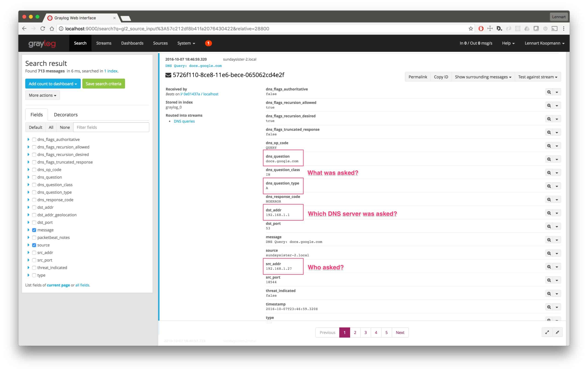
Task: Tick the threat_indicated field checkbox
Action: (x=34, y=268)
